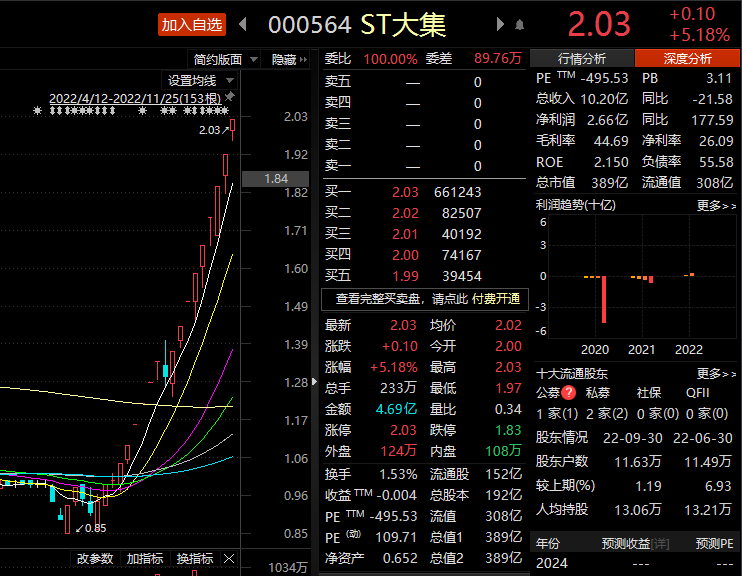Click the 2021 year label on profit chart
742x576 pixels.
click(641, 350)
